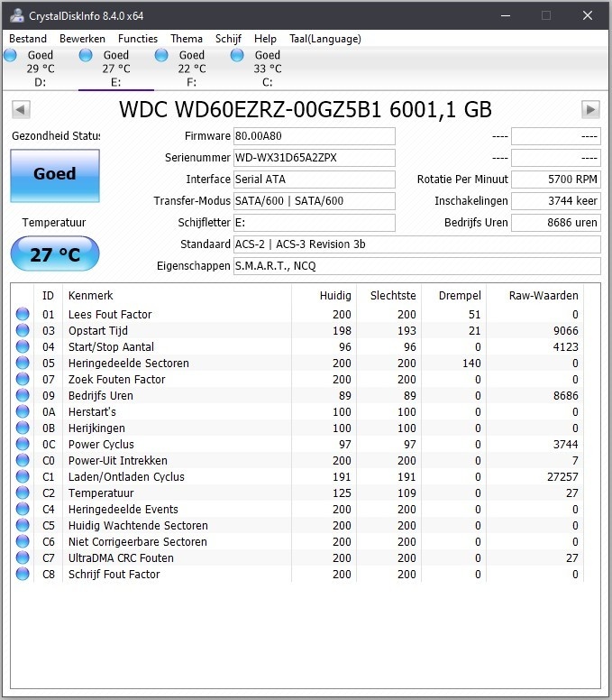Click Drempel value 51 for Lees Fout Factor
612x700 pixels.
coord(475,315)
